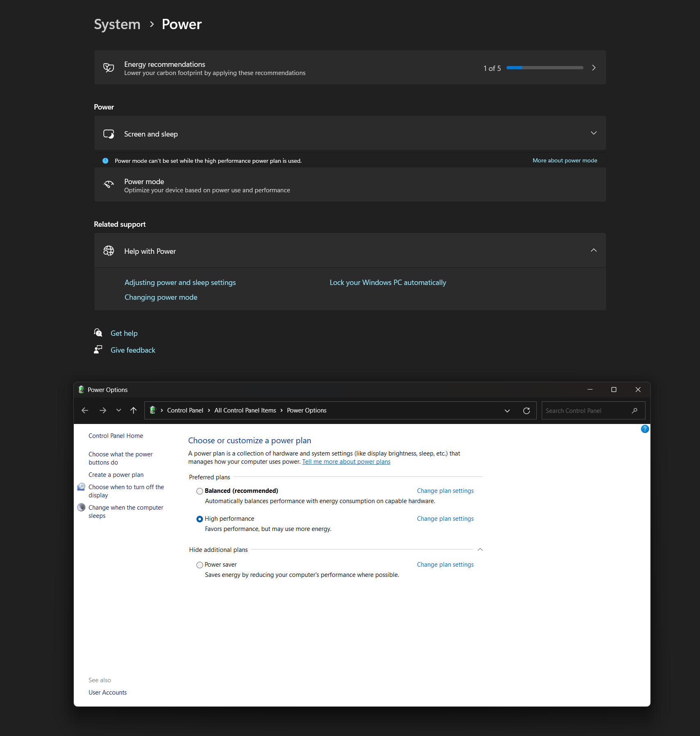This screenshot has height=736, width=700.
Task: Open More about power mode link
Action: pyautogui.click(x=565, y=160)
